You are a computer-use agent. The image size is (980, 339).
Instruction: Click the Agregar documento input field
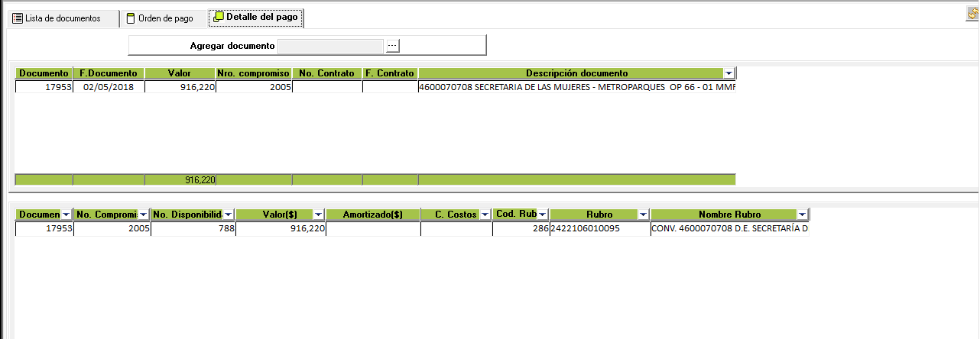[330, 46]
